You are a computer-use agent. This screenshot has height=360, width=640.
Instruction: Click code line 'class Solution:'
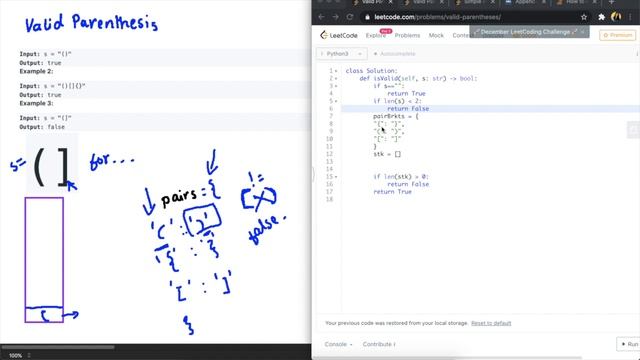pos(371,71)
